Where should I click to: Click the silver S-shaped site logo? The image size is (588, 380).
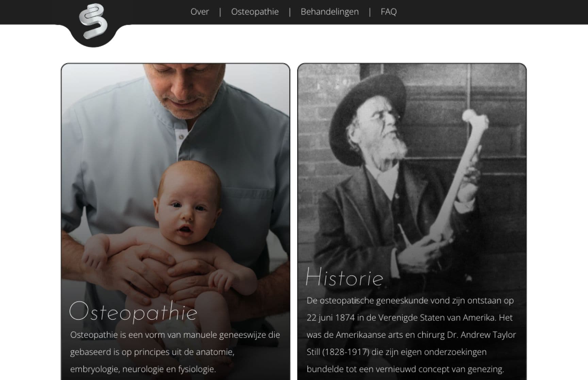click(x=93, y=21)
